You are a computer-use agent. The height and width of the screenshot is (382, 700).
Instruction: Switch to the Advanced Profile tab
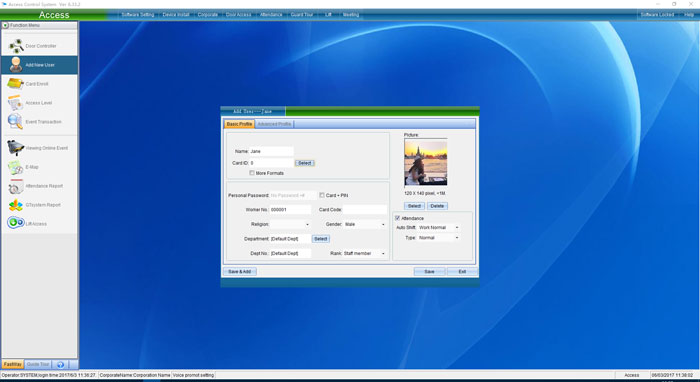click(x=274, y=124)
